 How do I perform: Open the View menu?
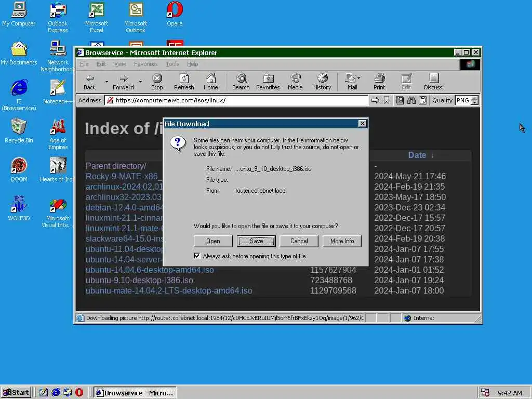(x=120, y=64)
